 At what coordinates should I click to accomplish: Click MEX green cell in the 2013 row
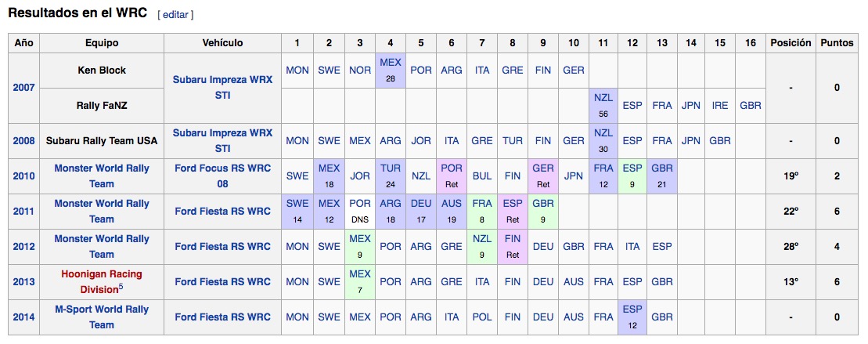tap(360, 274)
